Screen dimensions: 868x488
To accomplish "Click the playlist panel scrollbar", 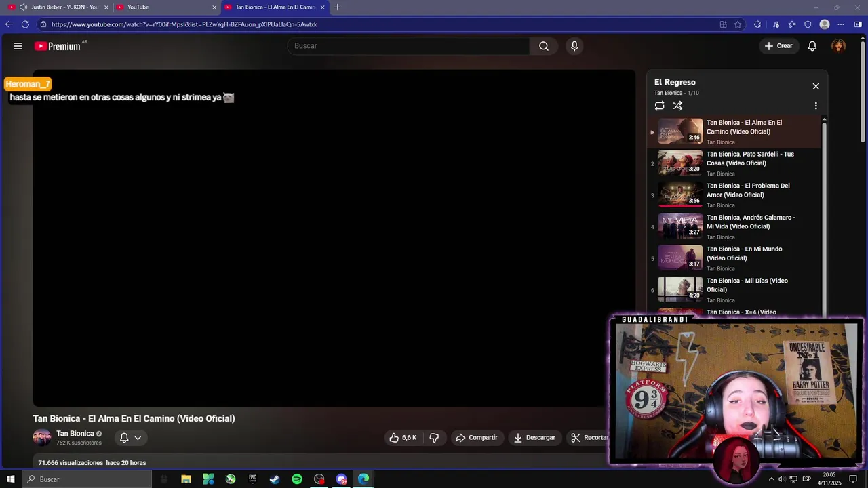I will 824,217.
